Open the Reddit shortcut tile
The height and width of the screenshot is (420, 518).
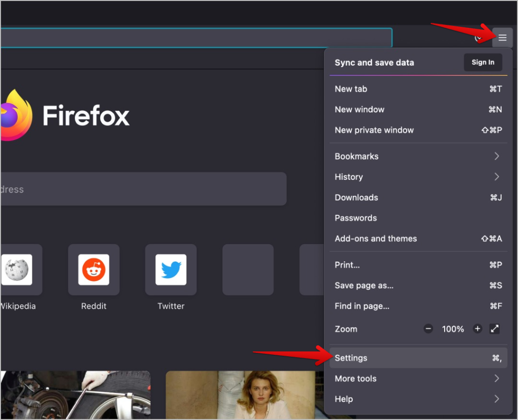pos(94,270)
